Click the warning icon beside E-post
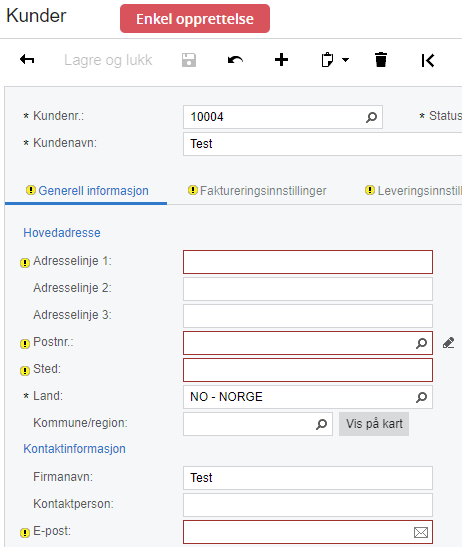 [25, 533]
